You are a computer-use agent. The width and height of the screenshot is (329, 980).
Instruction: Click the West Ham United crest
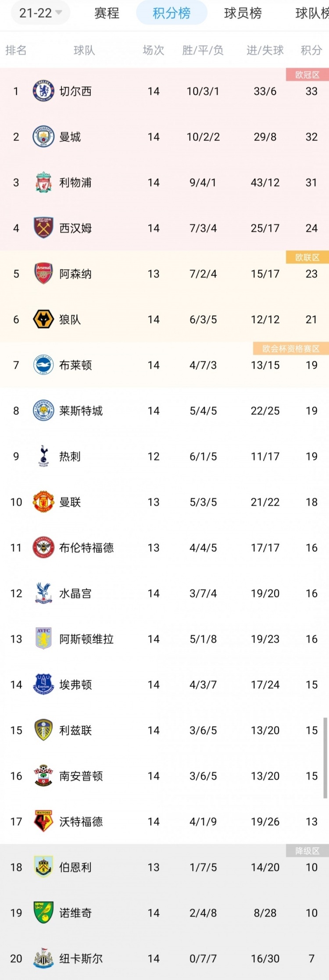43,228
